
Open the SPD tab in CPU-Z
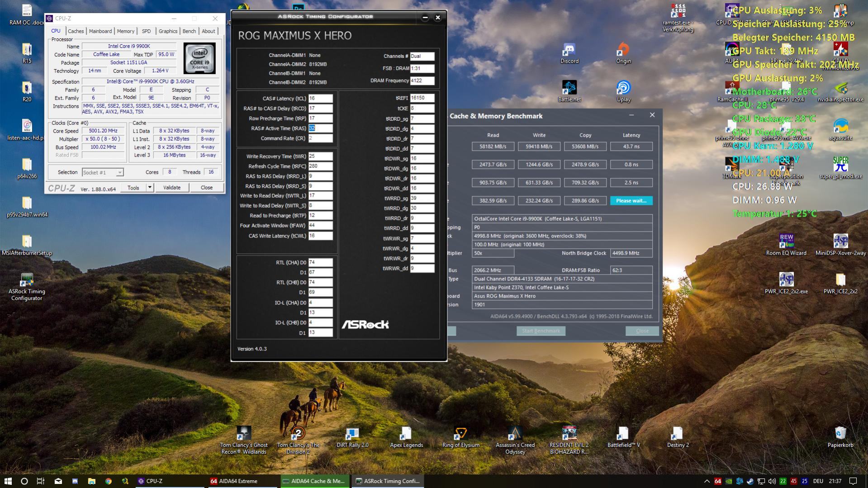[x=146, y=31]
